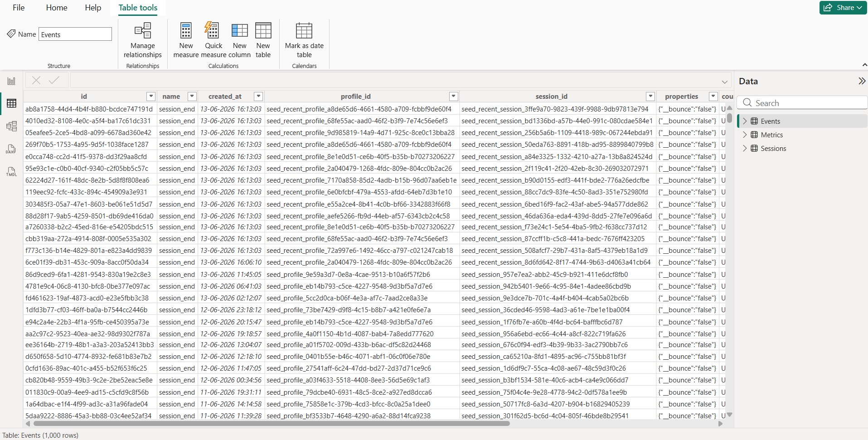868x440 pixels.
Task: Open the name column filter dropdown
Action: 192,96
